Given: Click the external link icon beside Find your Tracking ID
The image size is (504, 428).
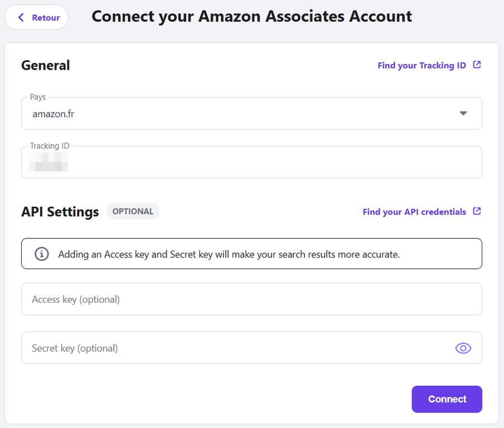Looking at the screenshot, I should pos(477,65).
